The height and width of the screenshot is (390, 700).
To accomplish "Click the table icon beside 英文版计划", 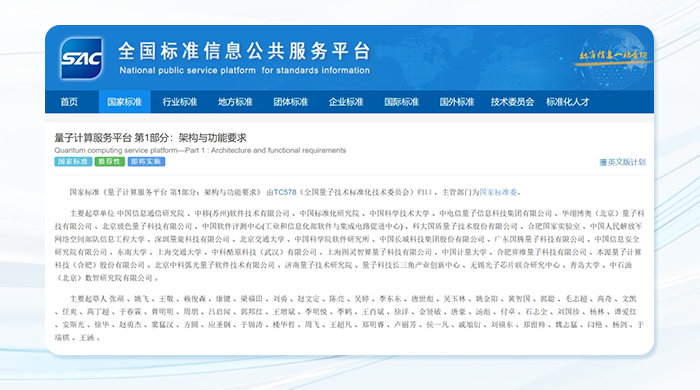I will click(603, 162).
